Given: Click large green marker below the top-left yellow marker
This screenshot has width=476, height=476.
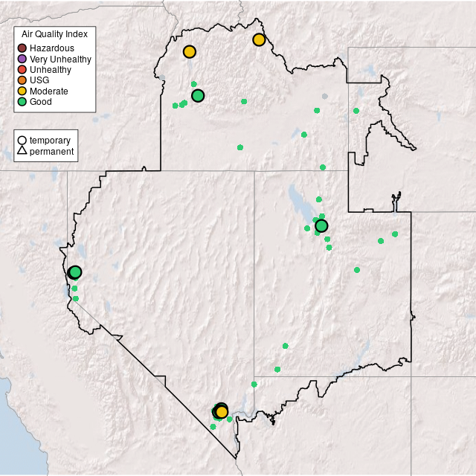Looking at the screenshot, I should point(198,95).
